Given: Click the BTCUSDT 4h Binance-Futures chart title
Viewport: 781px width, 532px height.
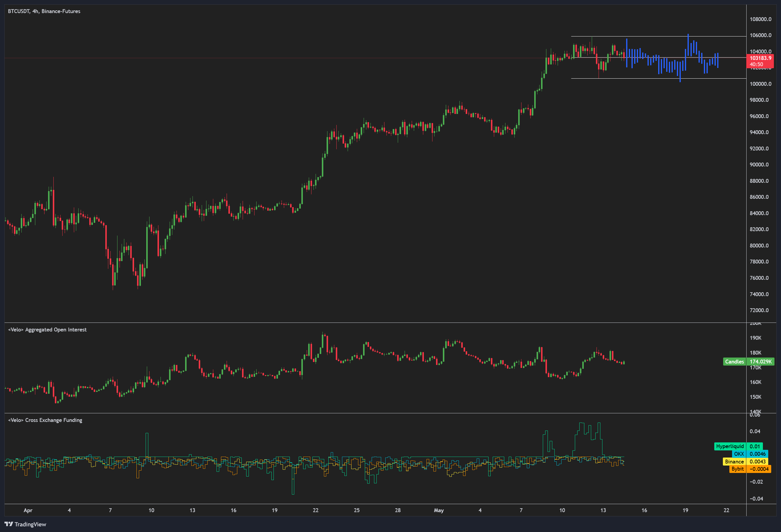Looking at the screenshot, I should 44,11.
